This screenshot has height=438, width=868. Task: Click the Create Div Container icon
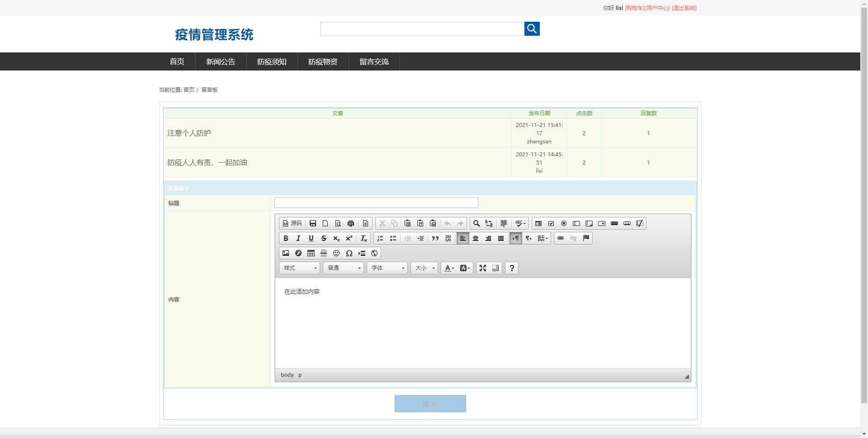pos(448,238)
